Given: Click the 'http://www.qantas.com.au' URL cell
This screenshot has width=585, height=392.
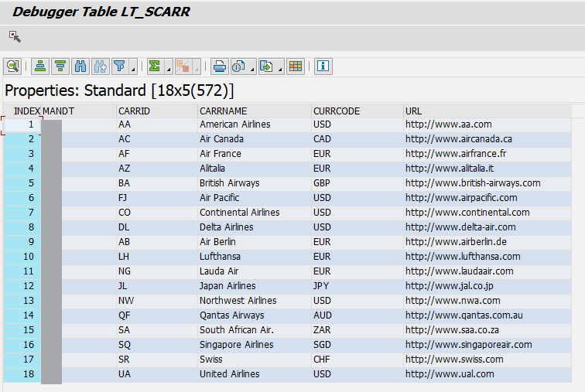Looking at the screenshot, I should 487,315.
